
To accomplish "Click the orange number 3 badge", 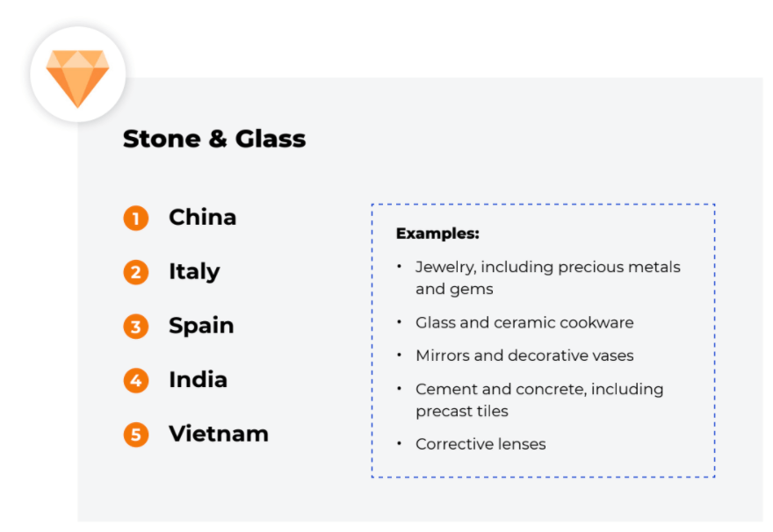I will (136, 327).
